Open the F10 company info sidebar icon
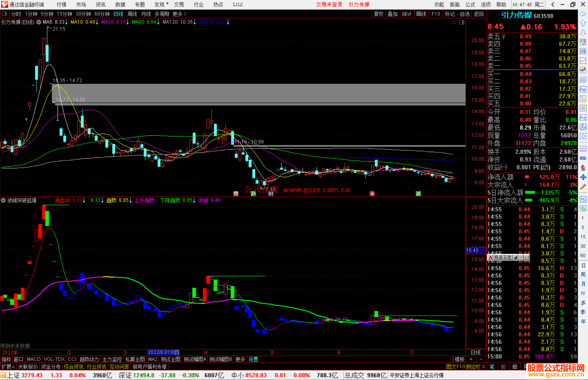 point(583,89)
